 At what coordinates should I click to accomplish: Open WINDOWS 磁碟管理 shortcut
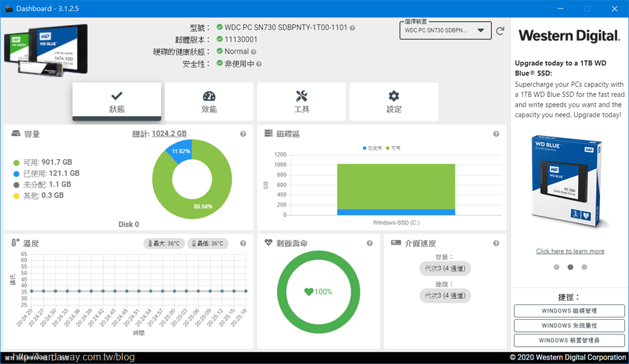(x=569, y=311)
